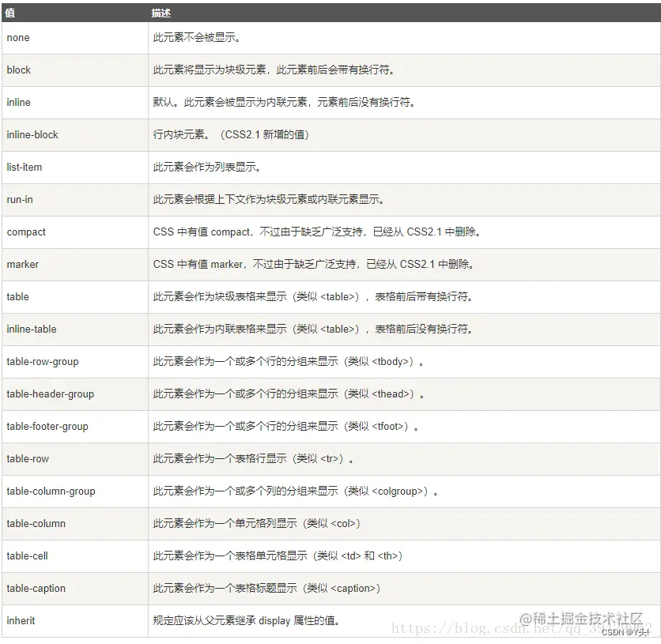
Task: Click the 'inline-block' value cell
Action: (x=75, y=135)
